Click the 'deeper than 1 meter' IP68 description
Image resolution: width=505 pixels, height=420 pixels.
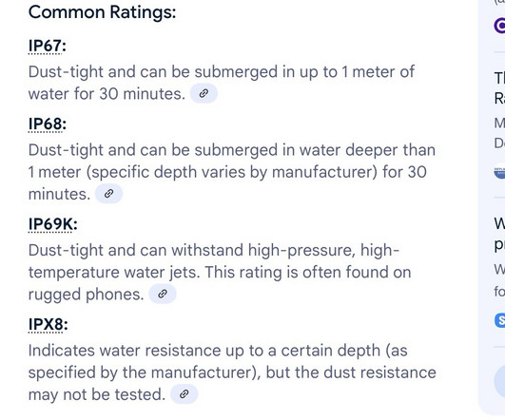(x=232, y=172)
